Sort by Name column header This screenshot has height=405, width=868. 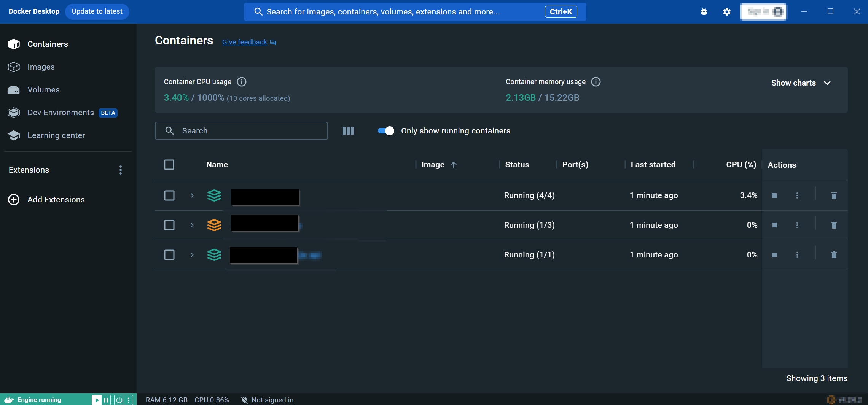point(217,165)
